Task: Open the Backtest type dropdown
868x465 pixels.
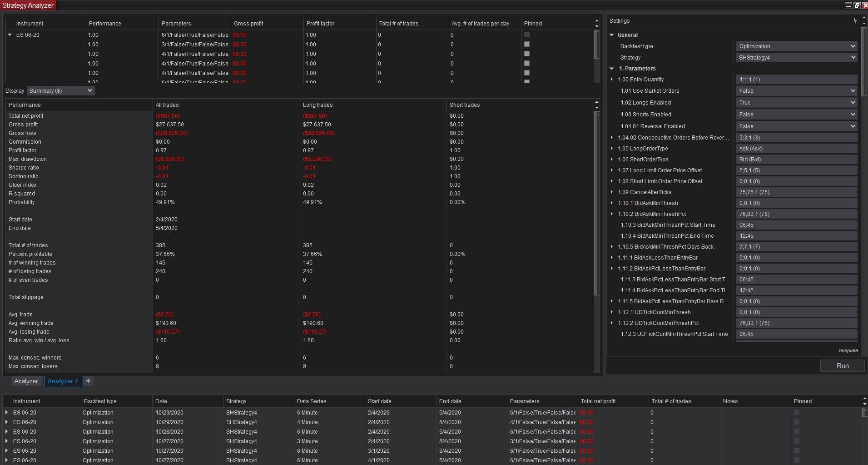Action: pos(796,46)
